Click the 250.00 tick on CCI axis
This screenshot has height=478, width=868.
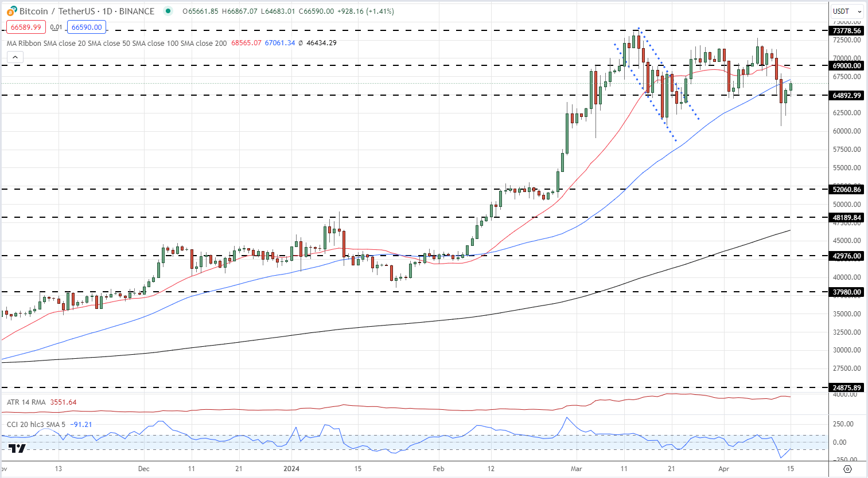point(843,424)
